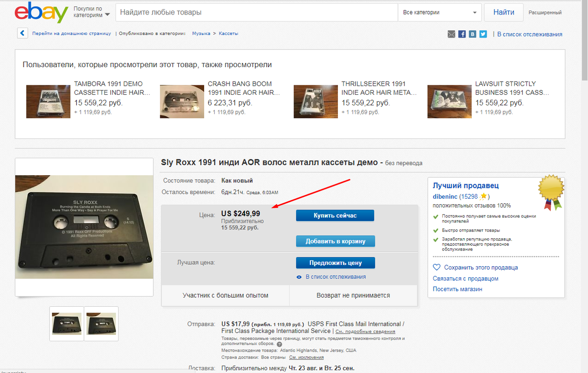Open CRASH BANG BOOM 1991 listing title
The image size is (588, 373).
244,88
